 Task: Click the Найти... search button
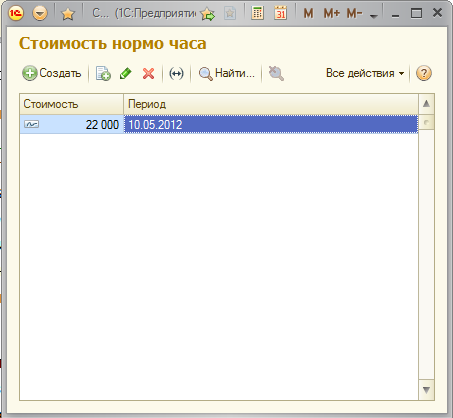click(x=227, y=73)
